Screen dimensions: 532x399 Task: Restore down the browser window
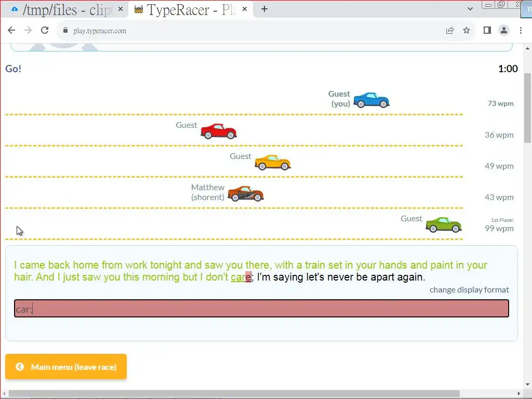coord(501,5)
